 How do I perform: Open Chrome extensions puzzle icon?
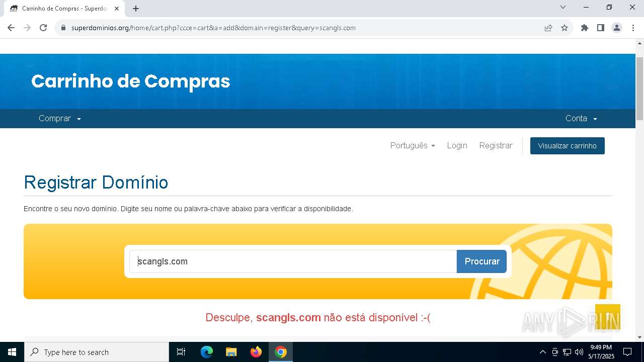click(585, 28)
